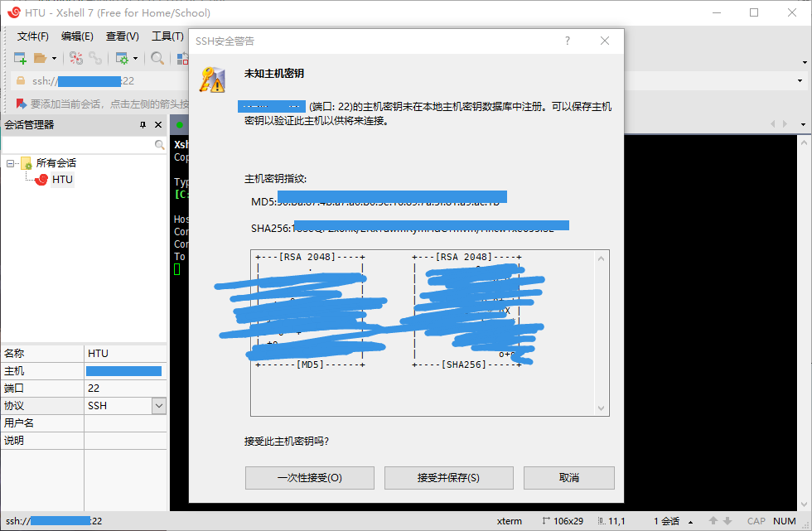
Task: Collapse the 所有会话 tree node
Action: tap(11, 163)
